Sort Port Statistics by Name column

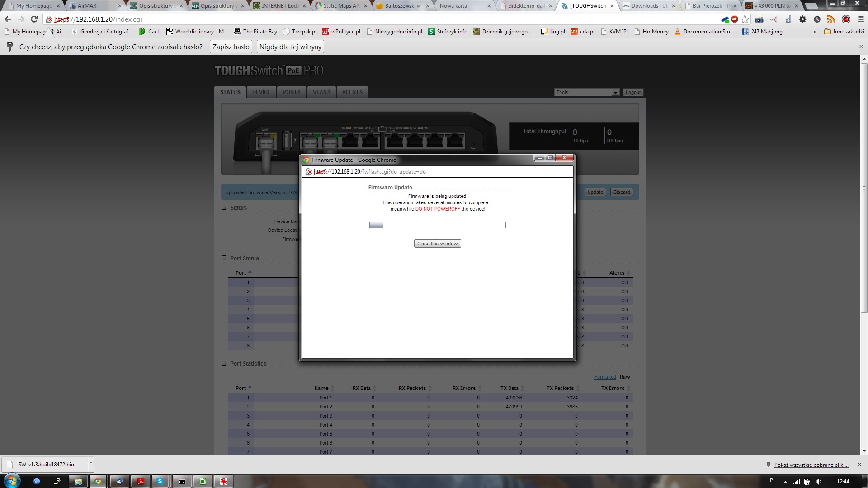tap(324, 388)
